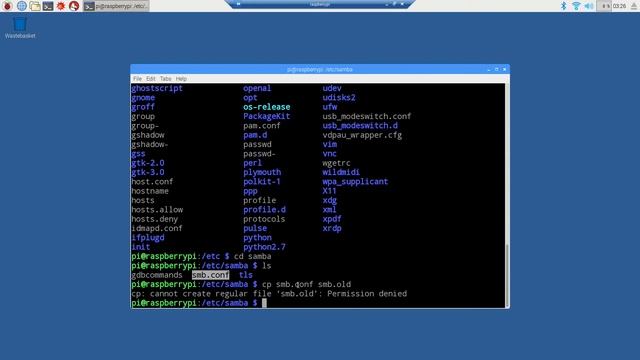Click the 'hosts.deny' file name
The width and height of the screenshot is (640, 360).
point(155,219)
